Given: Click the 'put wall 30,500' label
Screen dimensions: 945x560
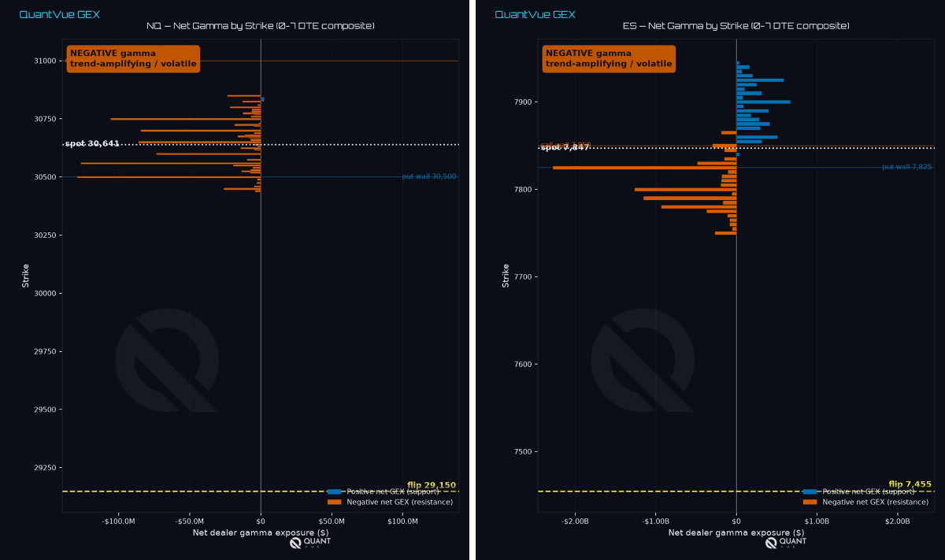Looking at the screenshot, I should tap(428, 176).
